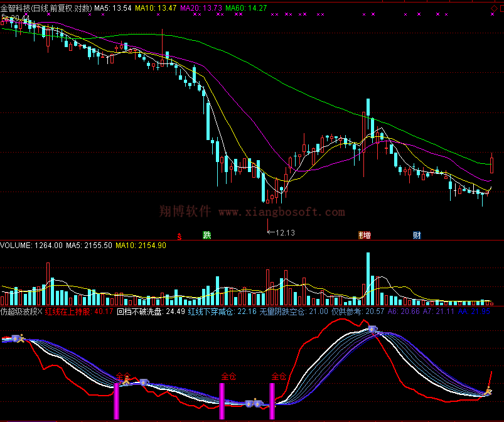The height and width of the screenshot is (422, 504).
Task: Click the yellow MA10: 13.47 label
Action: click(x=156, y=8)
